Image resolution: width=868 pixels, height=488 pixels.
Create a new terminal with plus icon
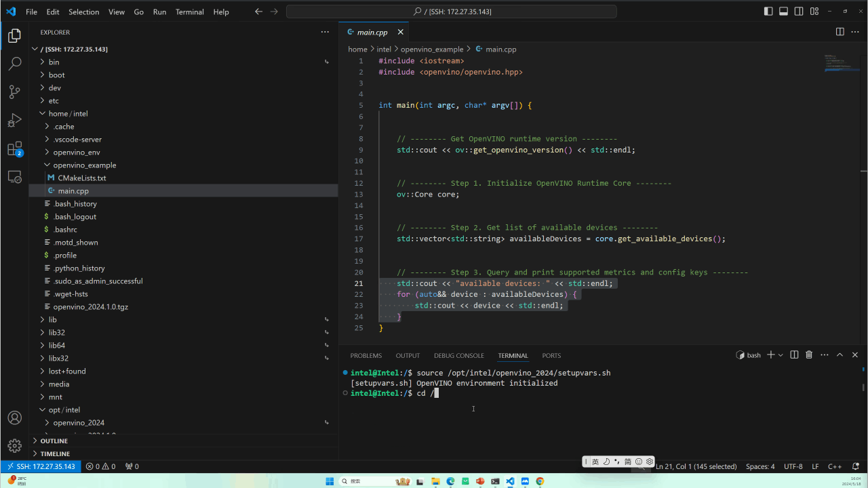tap(770, 355)
